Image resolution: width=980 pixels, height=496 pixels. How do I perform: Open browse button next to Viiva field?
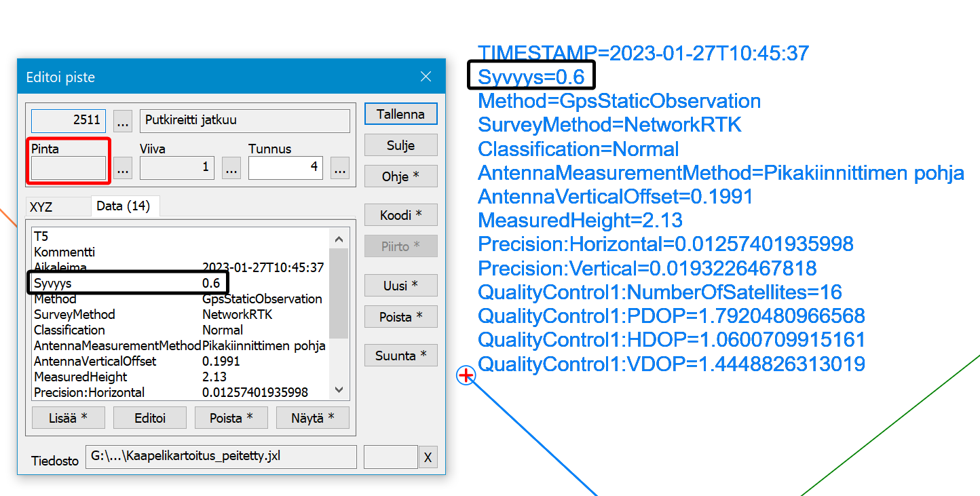point(231,168)
